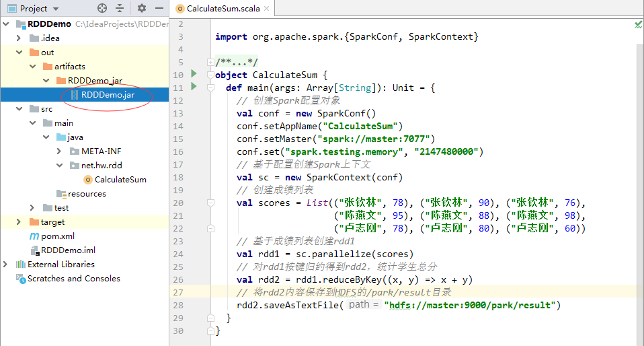Viewport: 644px width, 346px height.
Task: Open project panel settings gear
Action: [x=142, y=8]
